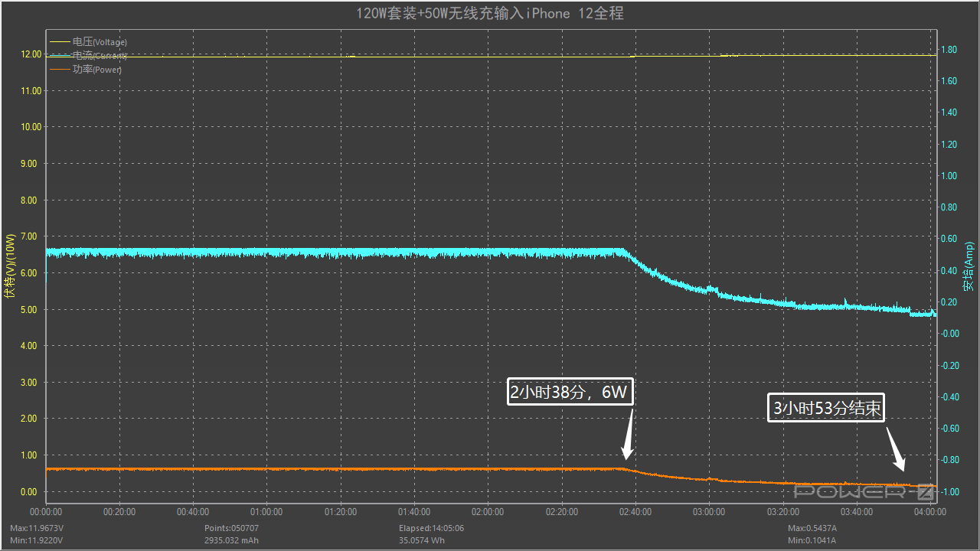980x551 pixels.
Task: Click the yellow Voltage legend line swatch
Action: (60, 42)
